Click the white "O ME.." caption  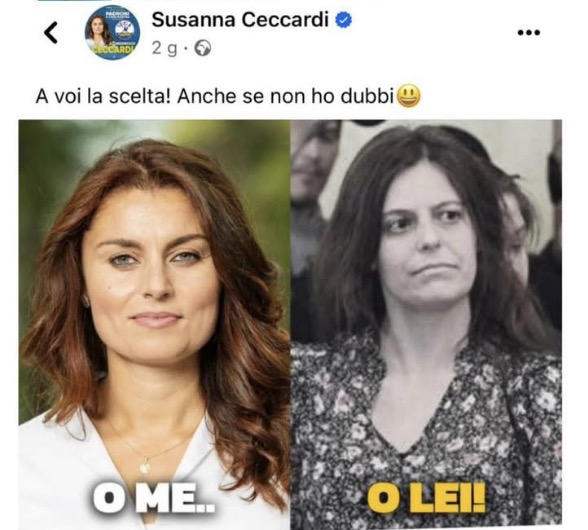154,497
